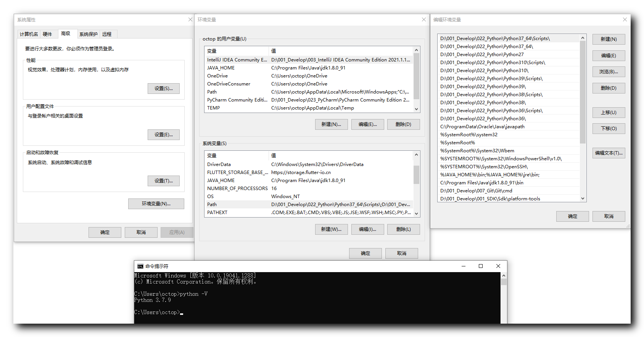Open startup and recovery 设置(T) button

pos(164,181)
